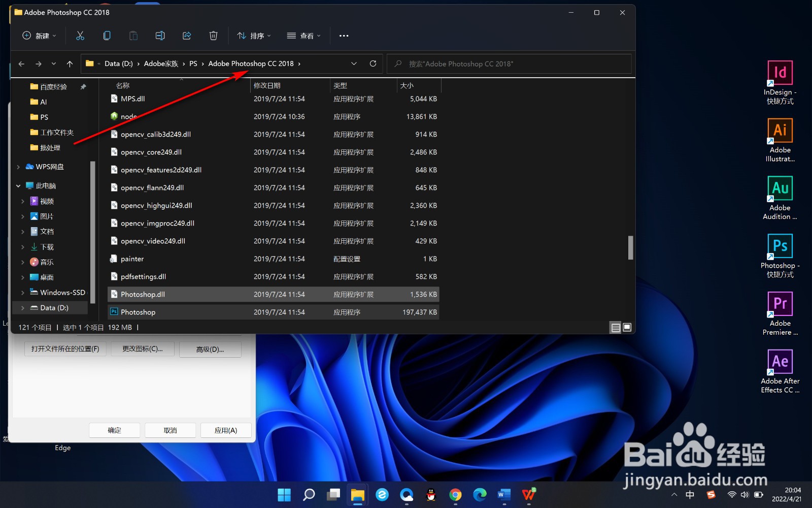Select Photoshop.dll in file list
Screen dimensions: 812x508
[x=273, y=294]
